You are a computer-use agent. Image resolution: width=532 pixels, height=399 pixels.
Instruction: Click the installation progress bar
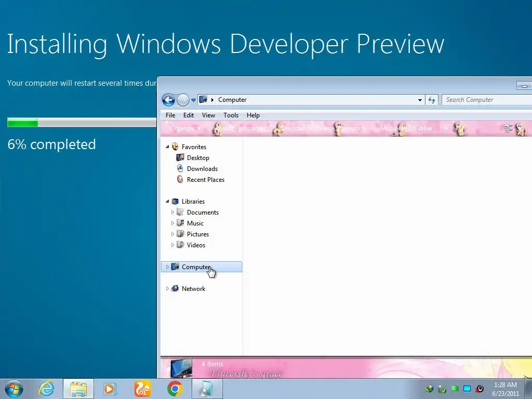[82, 123]
